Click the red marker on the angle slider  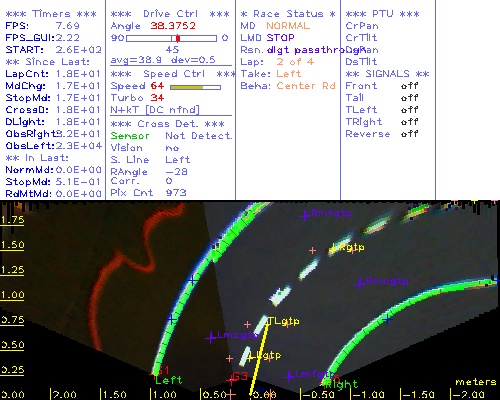pyautogui.click(x=178, y=38)
